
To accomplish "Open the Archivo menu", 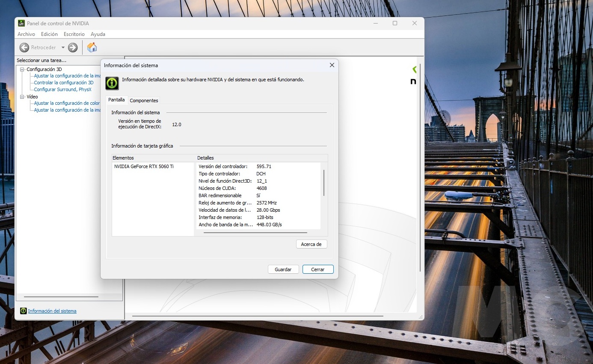I will coord(26,34).
